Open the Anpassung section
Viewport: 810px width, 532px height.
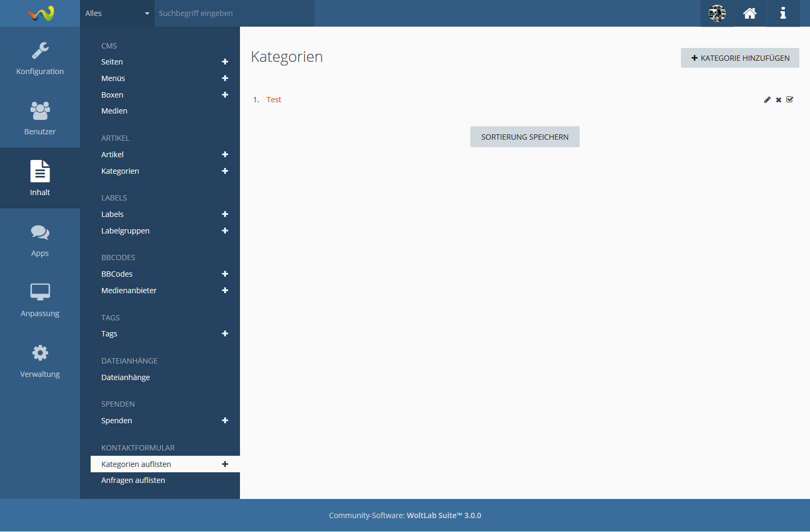click(40, 300)
